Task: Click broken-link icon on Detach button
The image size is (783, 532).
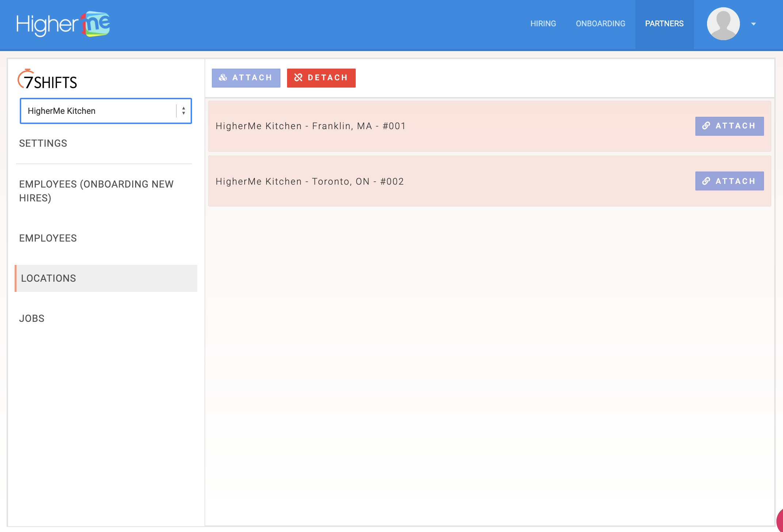Action: [298, 78]
